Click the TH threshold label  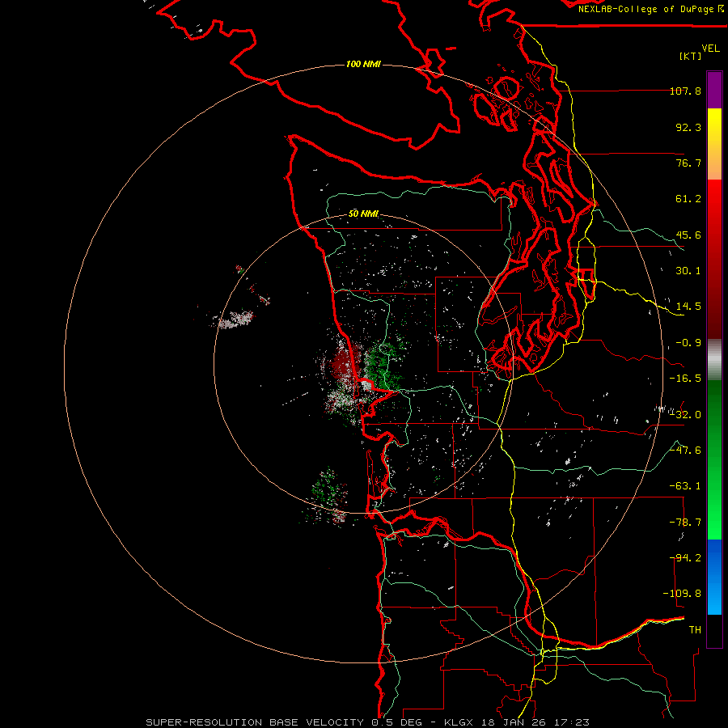click(695, 630)
